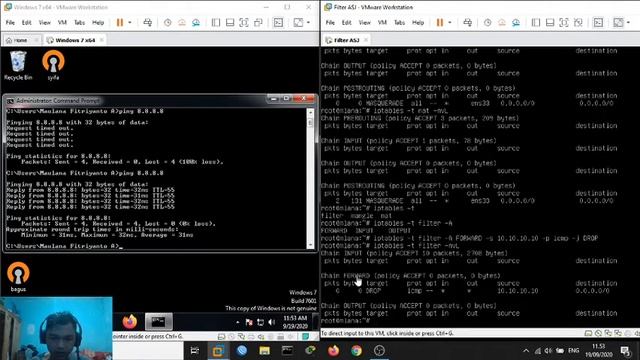Toggle library sidebar in Filter ASJ window
The height and width of the screenshot is (360, 640).
pos(536,22)
